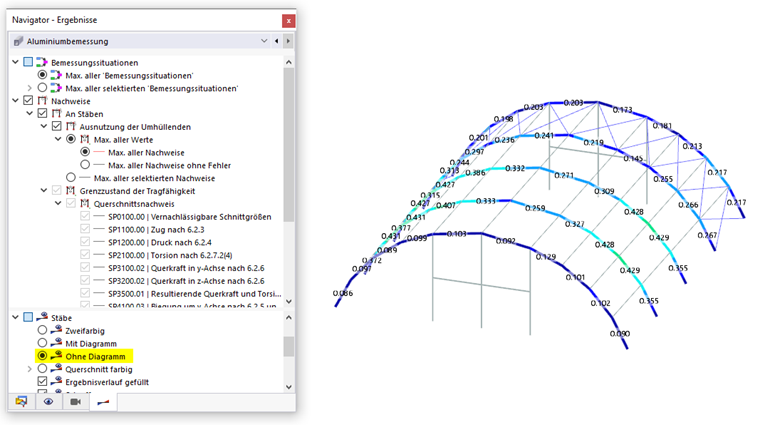Uncheck the An Stäben checkbox

[42, 113]
